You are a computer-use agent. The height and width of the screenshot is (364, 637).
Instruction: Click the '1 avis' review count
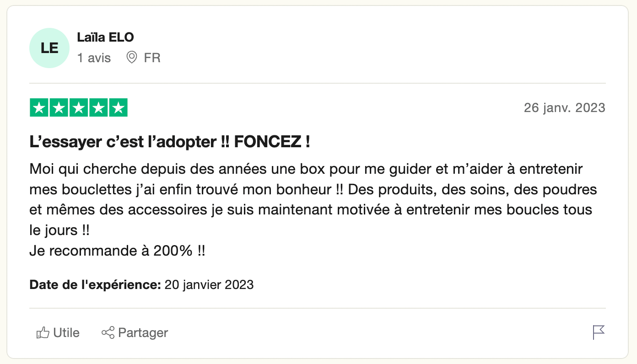pyautogui.click(x=94, y=58)
